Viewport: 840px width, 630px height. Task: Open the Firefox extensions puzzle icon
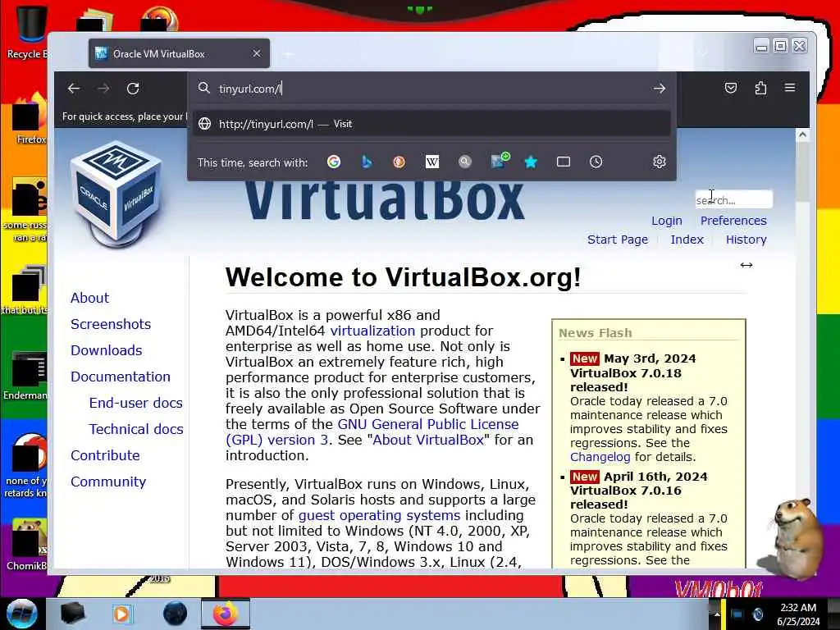tap(760, 88)
